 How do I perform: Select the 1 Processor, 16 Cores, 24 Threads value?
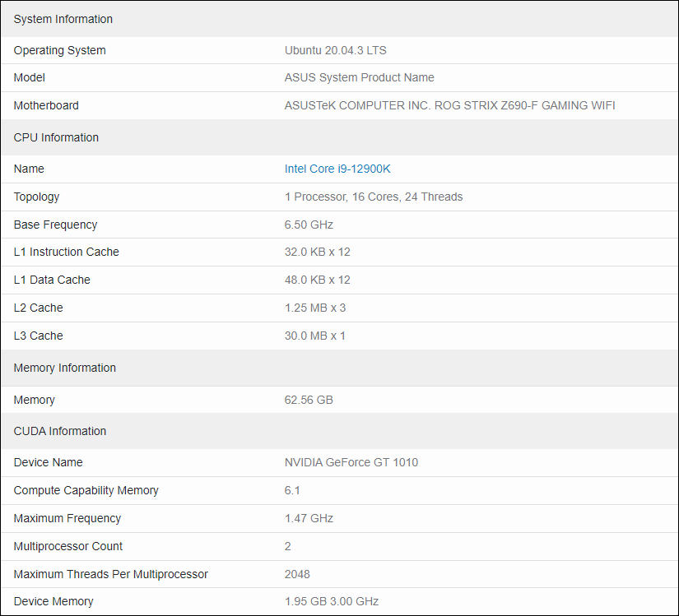tap(374, 197)
